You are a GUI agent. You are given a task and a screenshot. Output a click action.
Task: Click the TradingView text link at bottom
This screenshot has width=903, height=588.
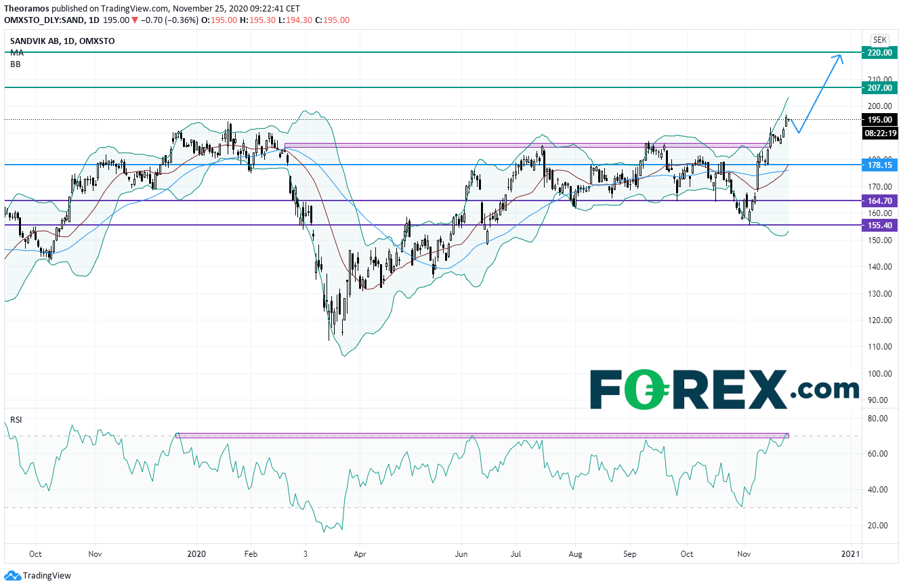(47, 576)
